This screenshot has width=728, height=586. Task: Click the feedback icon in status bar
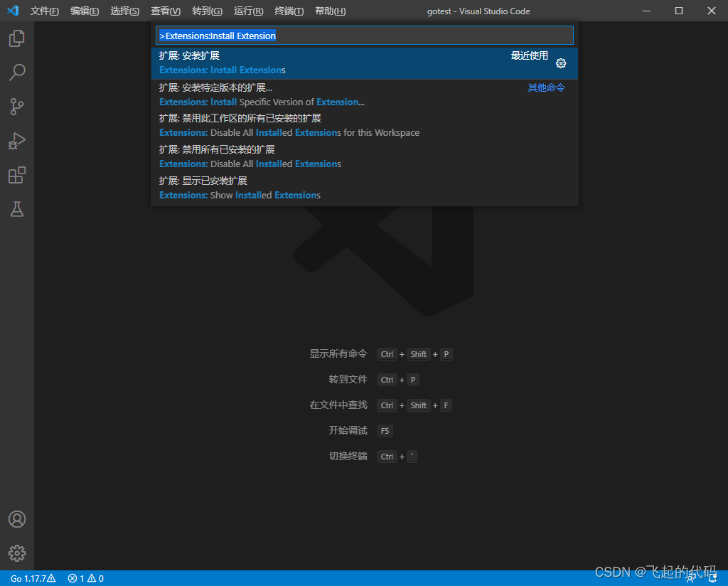(x=691, y=579)
